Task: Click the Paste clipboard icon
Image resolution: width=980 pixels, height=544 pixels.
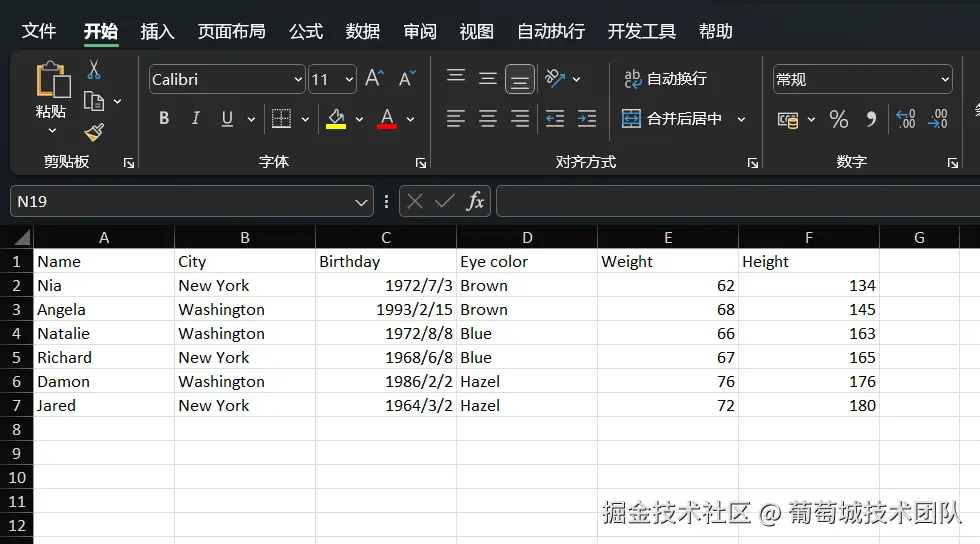Action: click(52, 79)
